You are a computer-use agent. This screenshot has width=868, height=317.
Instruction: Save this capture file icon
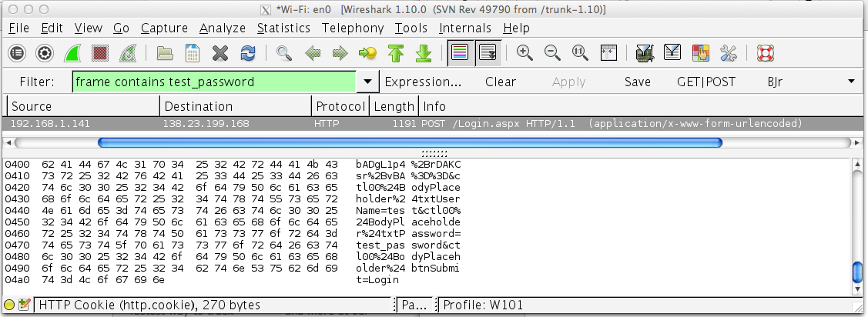coord(192,53)
